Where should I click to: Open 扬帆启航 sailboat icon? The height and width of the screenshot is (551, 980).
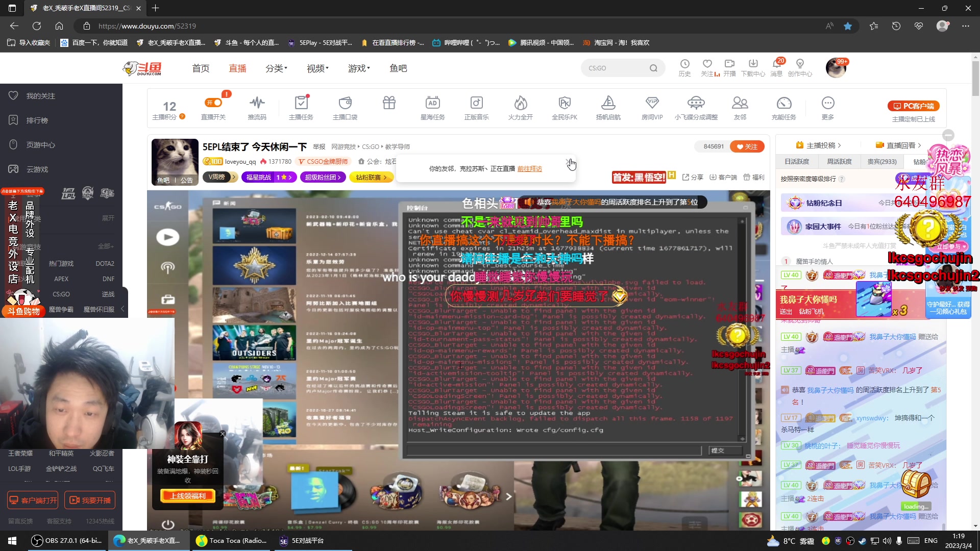pyautogui.click(x=608, y=103)
